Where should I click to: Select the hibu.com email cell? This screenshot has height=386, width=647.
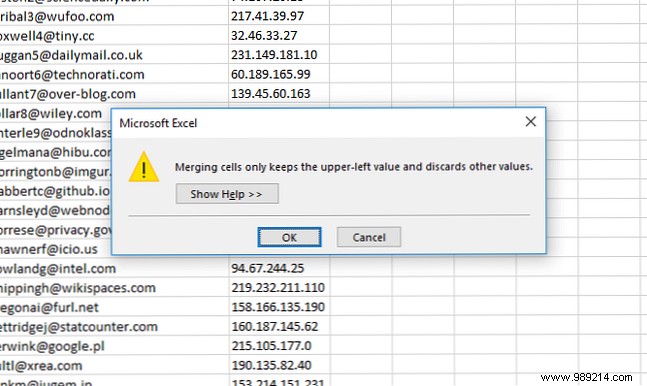click(55, 152)
